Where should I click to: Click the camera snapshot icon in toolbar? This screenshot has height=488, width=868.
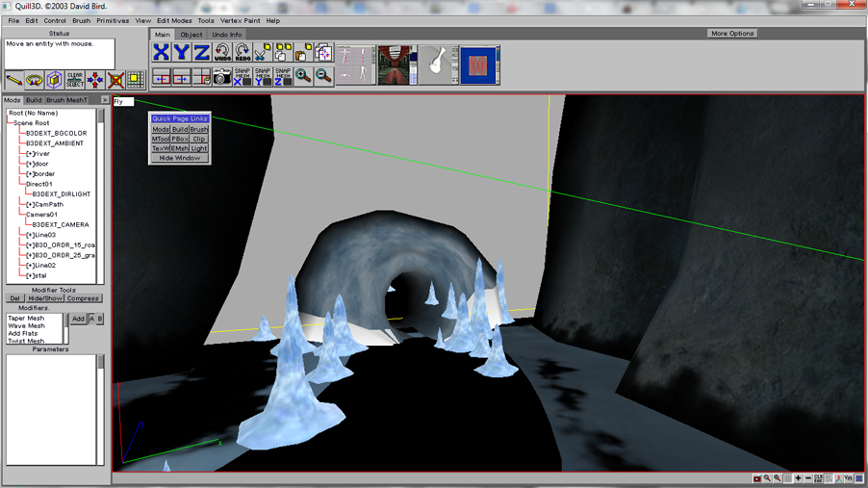tap(222, 76)
